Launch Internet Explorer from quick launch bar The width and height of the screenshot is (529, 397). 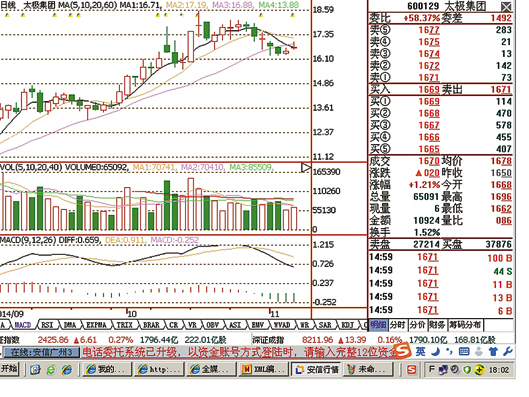66,370
